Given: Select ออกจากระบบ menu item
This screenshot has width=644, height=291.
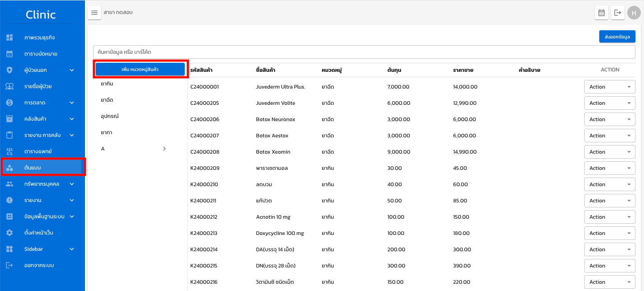Looking at the screenshot, I should [x=42, y=265].
